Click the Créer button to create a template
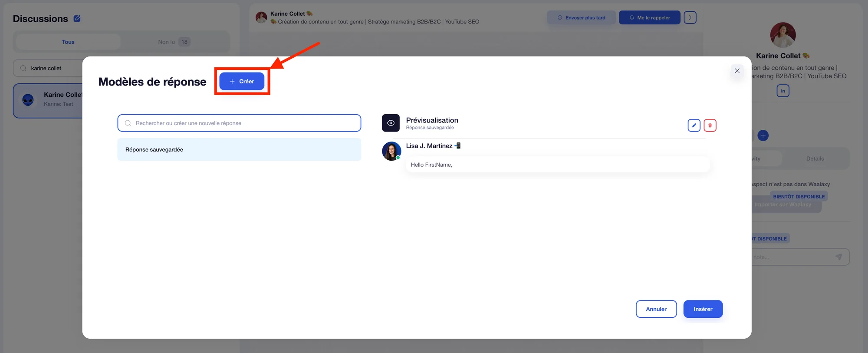 click(242, 81)
